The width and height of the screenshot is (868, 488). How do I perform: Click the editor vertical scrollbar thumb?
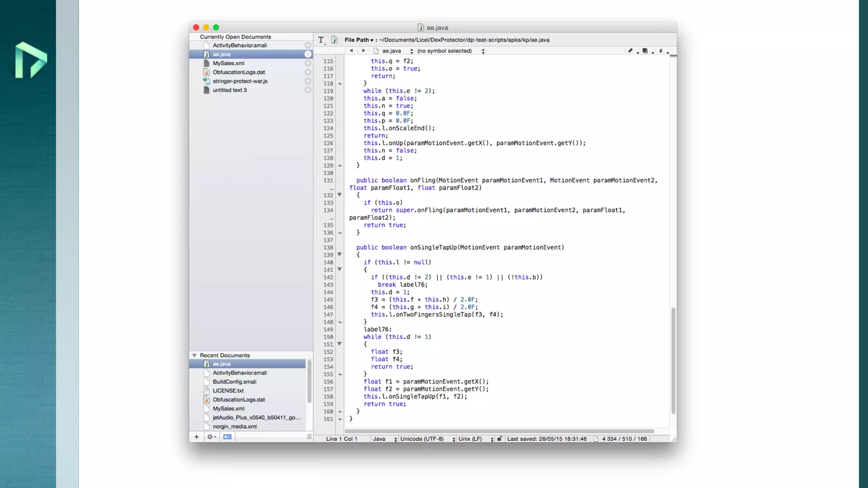click(673, 360)
